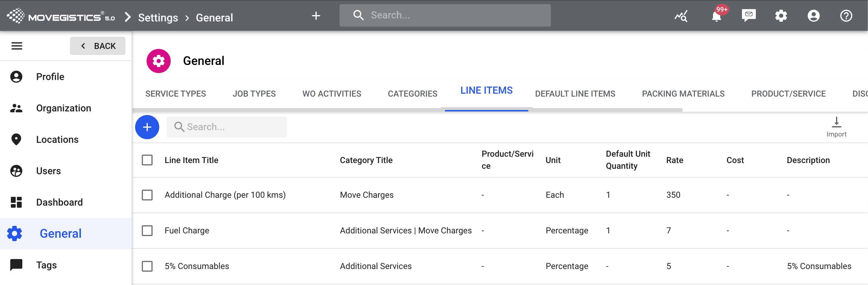The height and width of the screenshot is (285, 868).
Task: Click the plus icon in header bar
Action: 316,16
